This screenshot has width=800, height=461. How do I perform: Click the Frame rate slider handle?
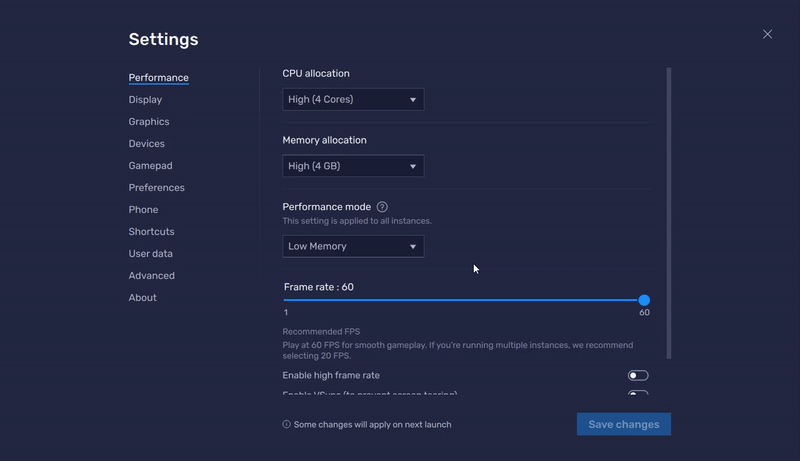point(644,300)
